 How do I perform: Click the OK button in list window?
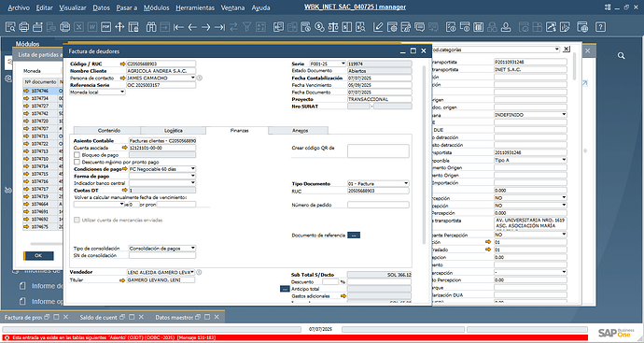pyautogui.click(x=38, y=255)
